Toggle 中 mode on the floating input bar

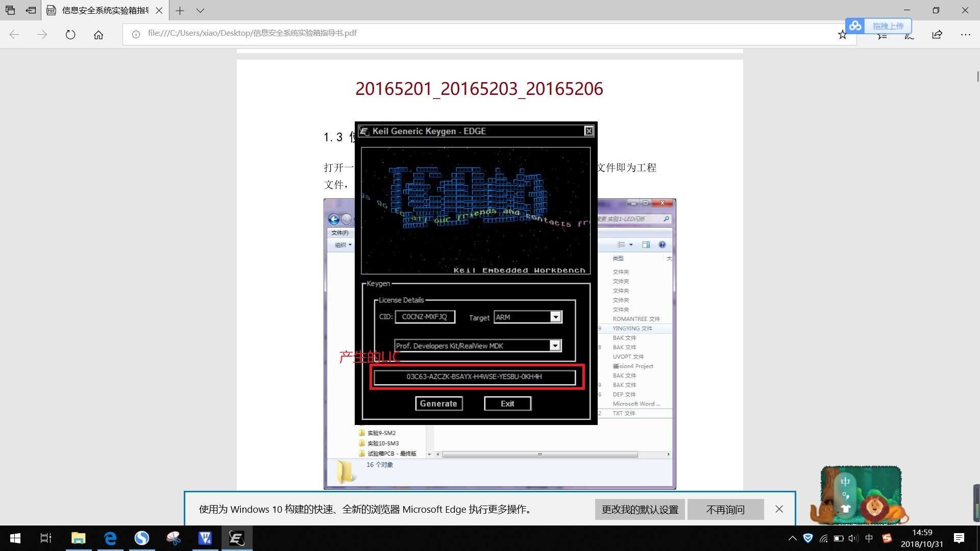[x=845, y=482]
